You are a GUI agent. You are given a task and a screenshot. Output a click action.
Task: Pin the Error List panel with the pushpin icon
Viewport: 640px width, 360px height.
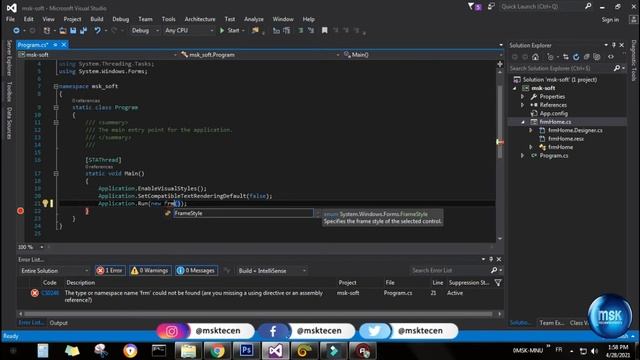[x=491, y=259]
